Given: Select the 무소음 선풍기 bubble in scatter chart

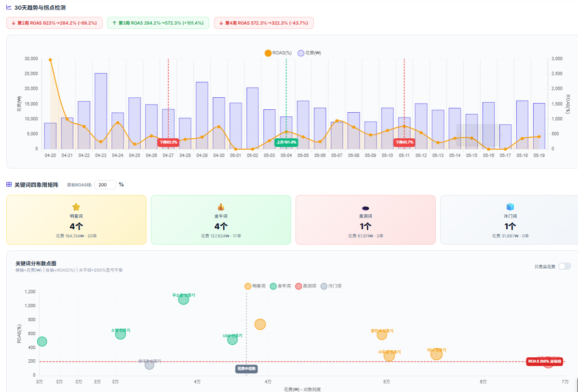Looking at the screenshot, I should [184, 299].
